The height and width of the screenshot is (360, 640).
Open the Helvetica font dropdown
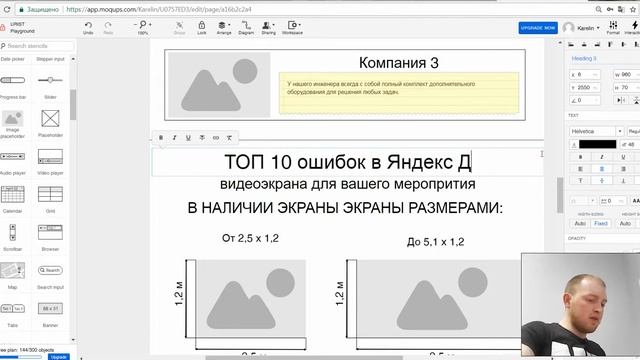click(596, 131)
